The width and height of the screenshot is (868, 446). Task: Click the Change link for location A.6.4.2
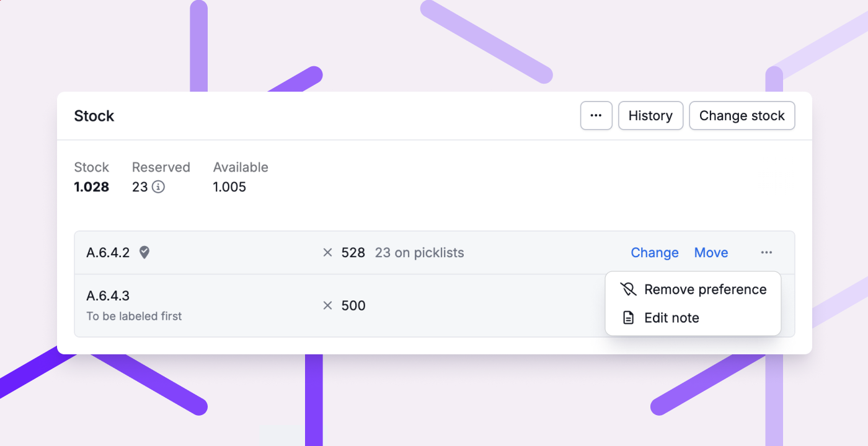click(655, 253)
